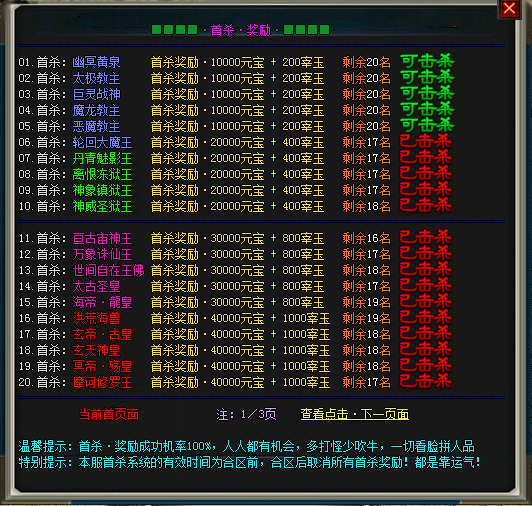Click 已击杀 status for 神威圣狱王
Viewport: 532px width, 506px height.
pyautogui.click(x=426, y=206)
